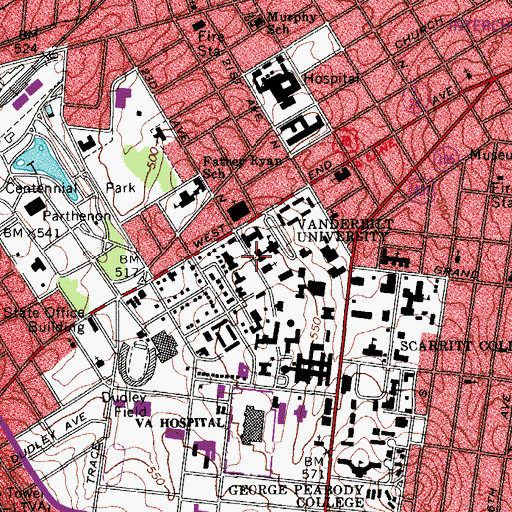Click the DUDLEY AVE street label

pyautogui.click(x=49, y=437)
